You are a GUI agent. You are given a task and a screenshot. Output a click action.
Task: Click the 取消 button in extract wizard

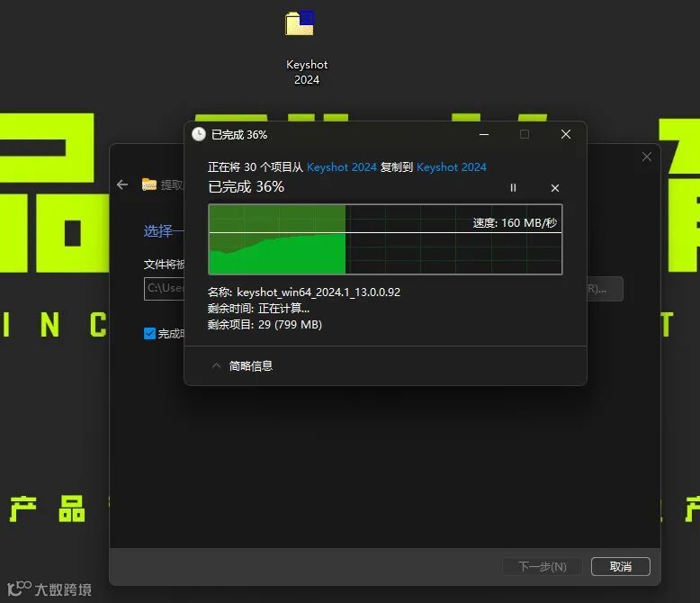click(x=621, y=566)
